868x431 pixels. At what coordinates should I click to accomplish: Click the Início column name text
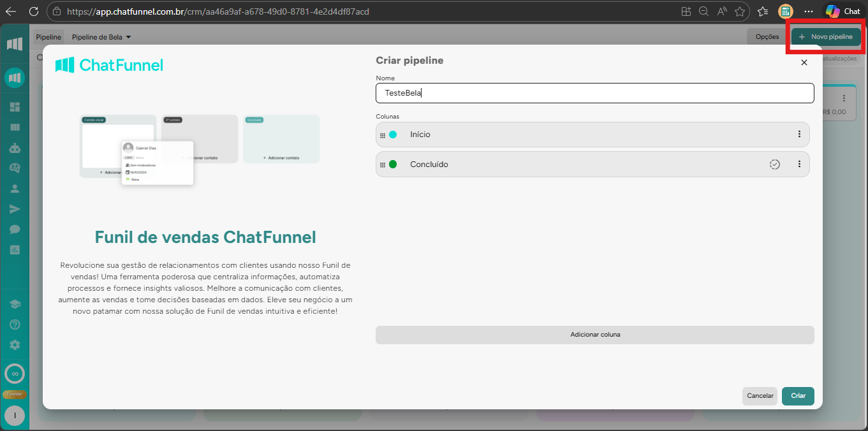tap(420, 135)
